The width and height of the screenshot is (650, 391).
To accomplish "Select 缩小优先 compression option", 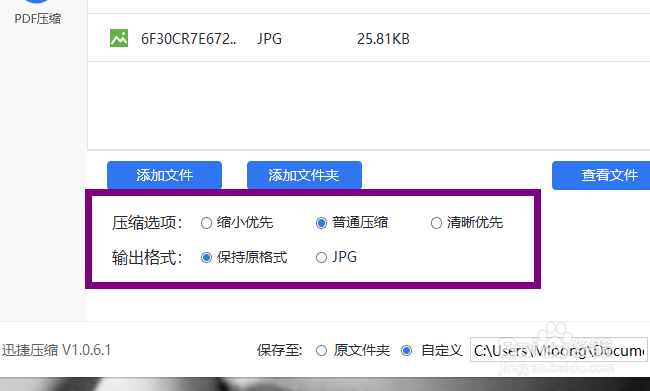I will click(237, 223).
